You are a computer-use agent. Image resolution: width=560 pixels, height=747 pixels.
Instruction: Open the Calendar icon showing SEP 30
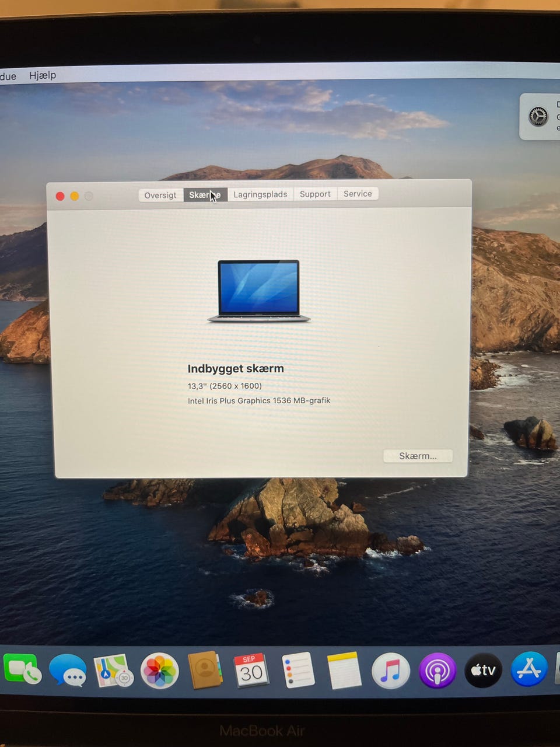point(251,671)
